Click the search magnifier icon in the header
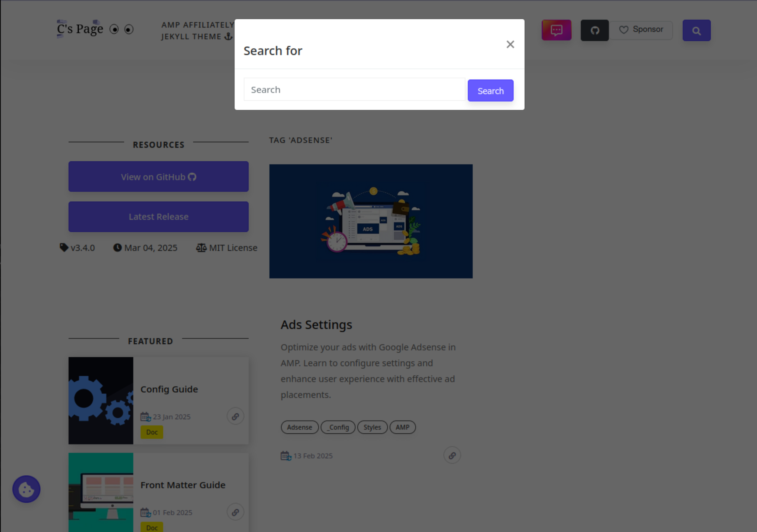This screenshot has height=532, width=757. coord(696,30)
